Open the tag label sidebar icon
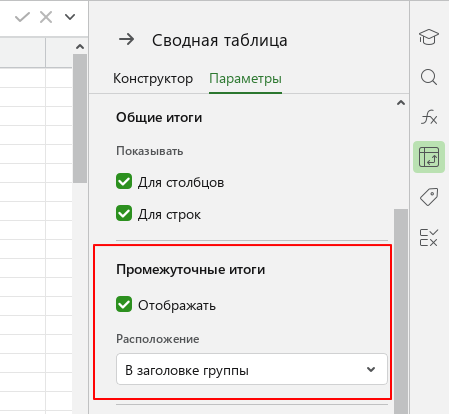Screen dimensions: 449x414 coord(429,197)
